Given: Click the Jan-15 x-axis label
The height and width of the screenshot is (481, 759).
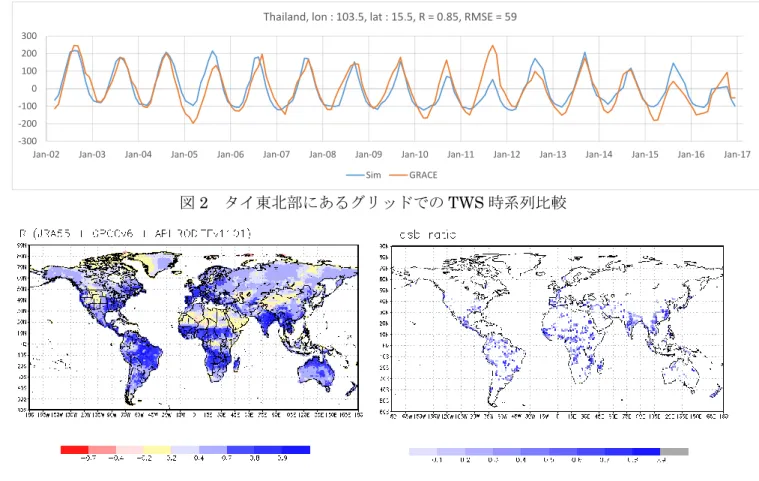Looking at the screenshot, I should click(x=645, y=154).
